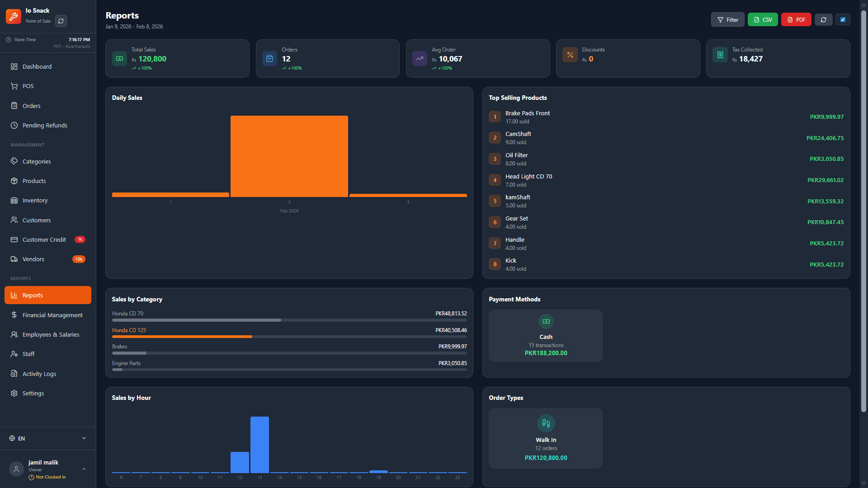Screen dimensions: 868x488
Task: Enable the Filter panel
Action: coord(727,19)
